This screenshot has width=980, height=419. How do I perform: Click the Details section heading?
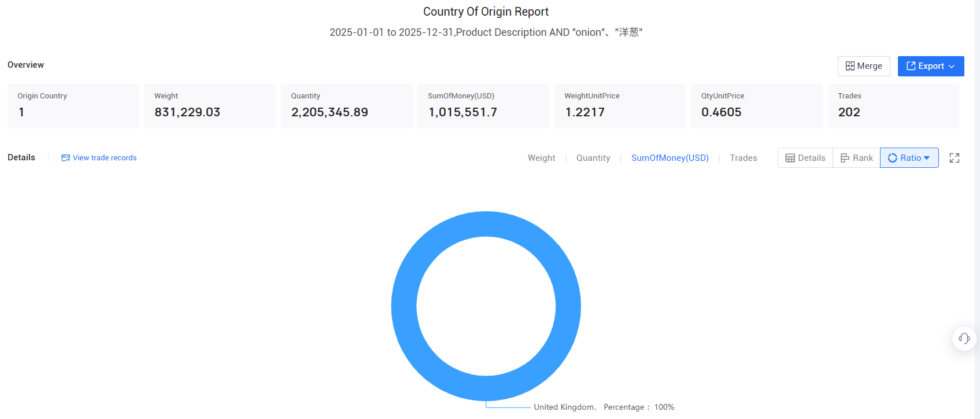coord(21,157)
